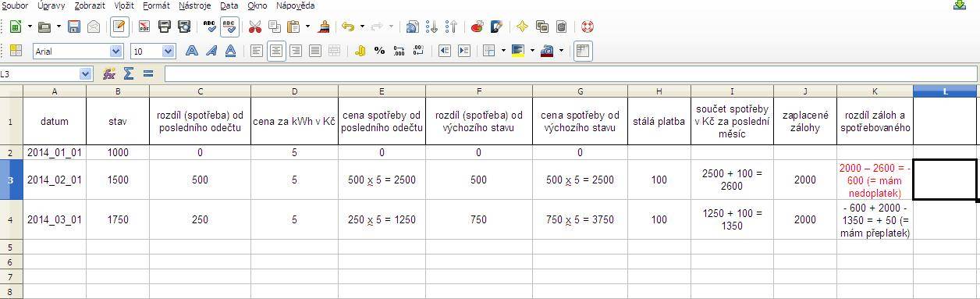Create a new spreadsheet document
Image resolution: width=980 pixels, height=299 pixels.
coord(15,27)
